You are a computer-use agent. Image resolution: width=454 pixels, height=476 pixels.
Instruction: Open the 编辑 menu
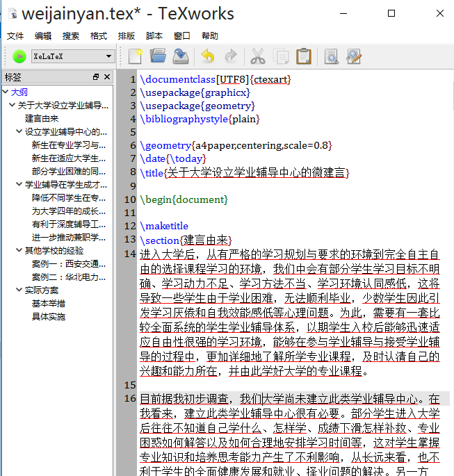click(43, 36)
